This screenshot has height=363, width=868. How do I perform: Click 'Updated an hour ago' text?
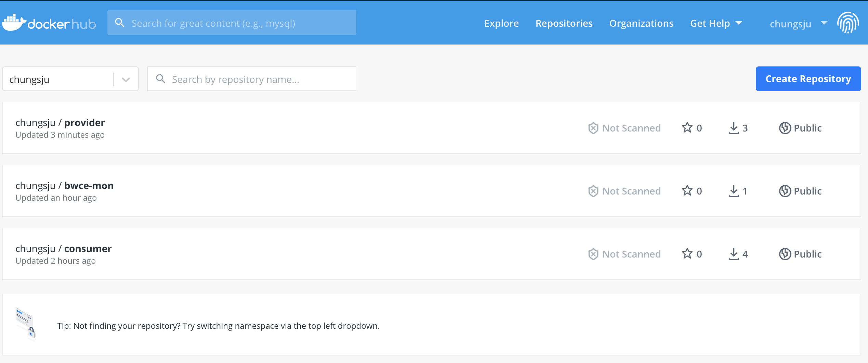tap(56, 198)
